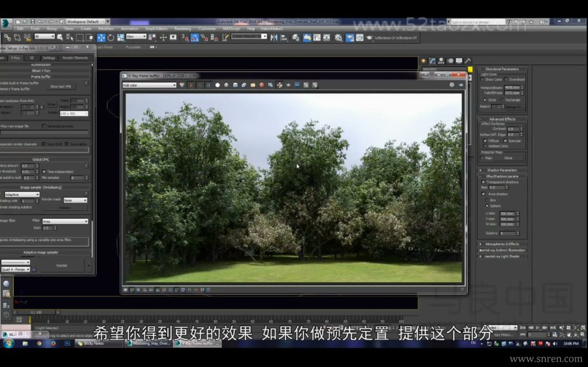Toggle green channel in V-Ray frame buffer
Viewport: 588px width, 367px height.
click(x=200, y=85)
